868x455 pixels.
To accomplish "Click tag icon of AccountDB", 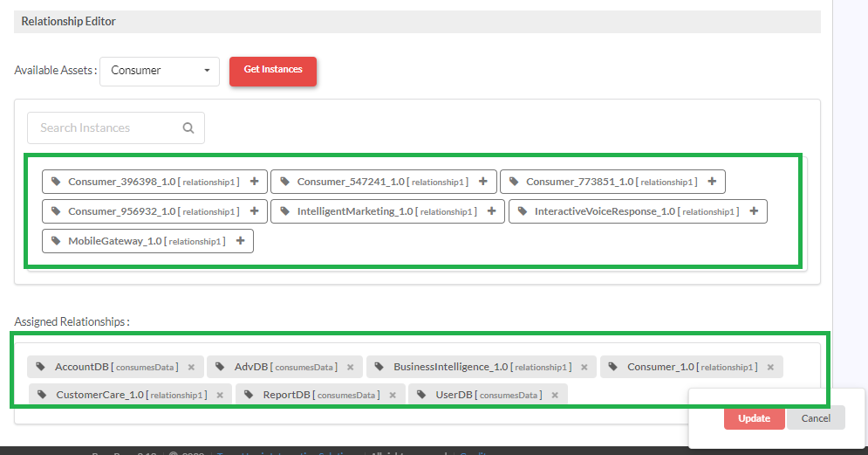I will (x=40, y=366).
